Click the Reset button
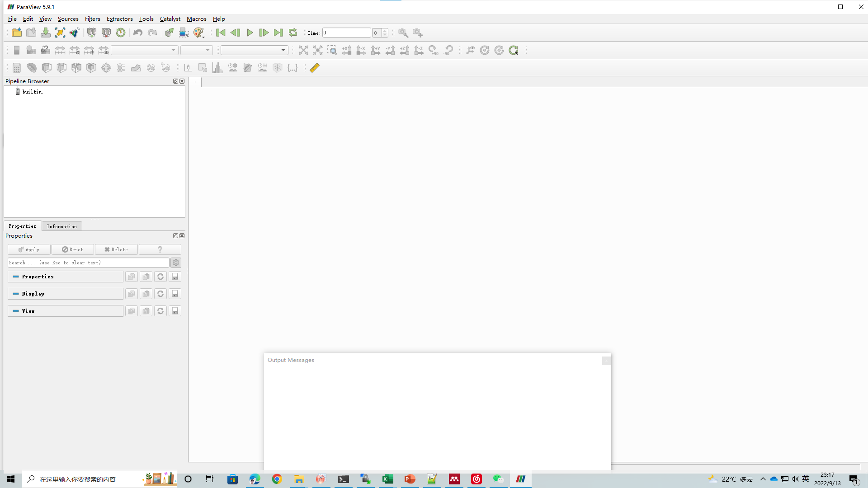868x488 pixels. [x=73, y=250]
